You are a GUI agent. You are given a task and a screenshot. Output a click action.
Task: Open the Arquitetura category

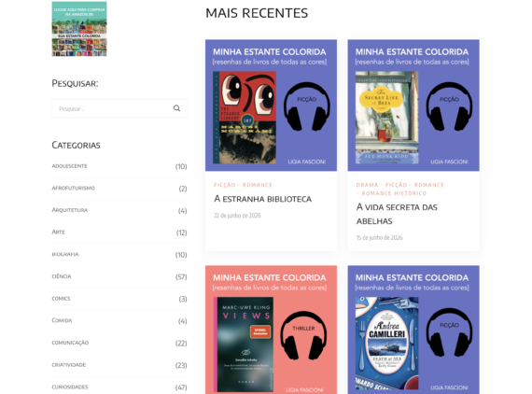pyautogui.click(x=70, y=210)
